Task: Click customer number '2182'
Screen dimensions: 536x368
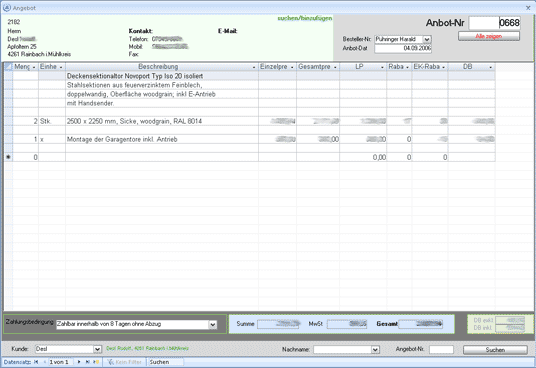Action: tap(14, 22)
